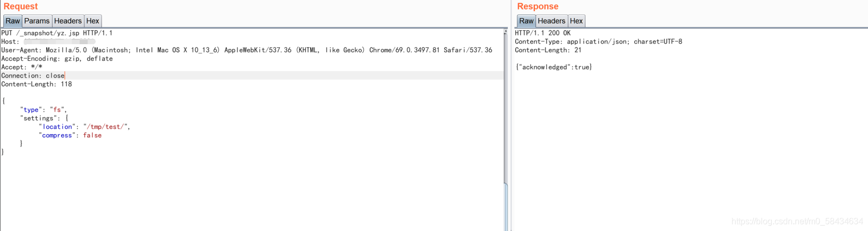The image size is (868, 231).
Task: Click the "settings" JSON key line
Action: tap(44, 118)
